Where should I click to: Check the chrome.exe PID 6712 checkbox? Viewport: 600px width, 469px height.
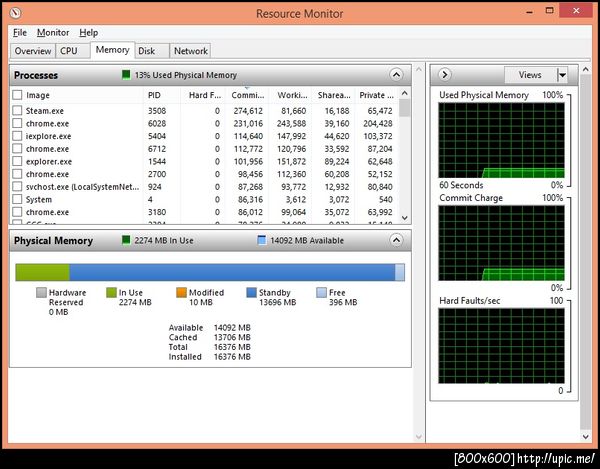17,148
